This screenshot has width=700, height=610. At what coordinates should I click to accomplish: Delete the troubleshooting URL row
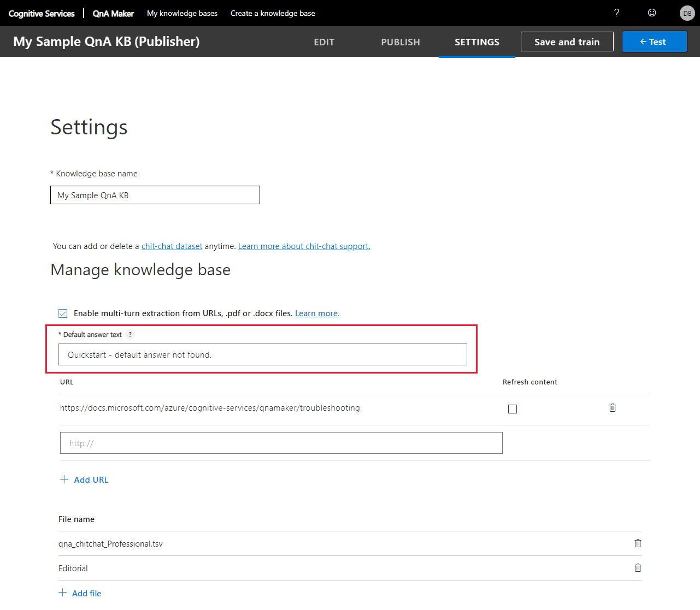tap(612, 407)
